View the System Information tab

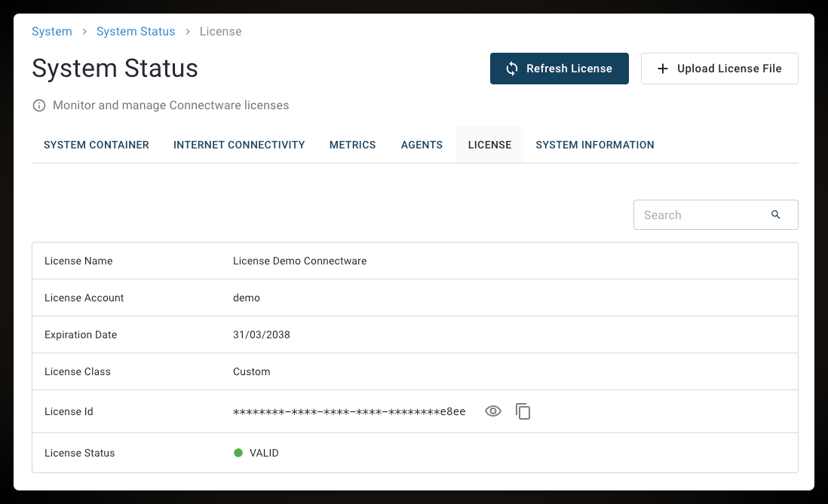(x=594, y=145)
